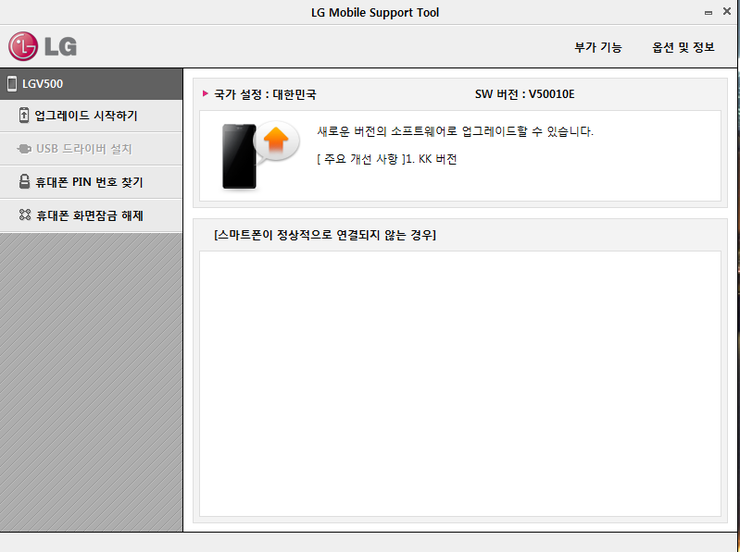The width and height of the screenshot is (740, 552).
Task: Open the 부가 기능 menu
Action: point(598,47)
